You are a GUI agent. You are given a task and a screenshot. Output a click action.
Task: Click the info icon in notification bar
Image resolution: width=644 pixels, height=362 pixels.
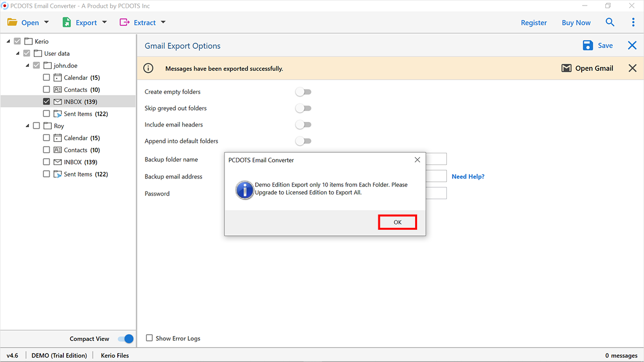[x=148, y=68]
